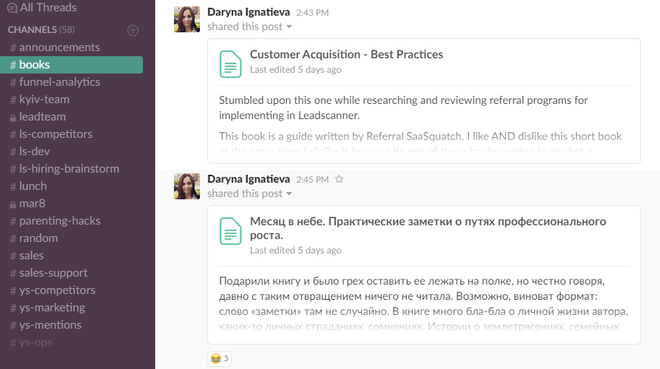
Task: Switch to ys-mentions channel
Action: (x=46, y=325)
